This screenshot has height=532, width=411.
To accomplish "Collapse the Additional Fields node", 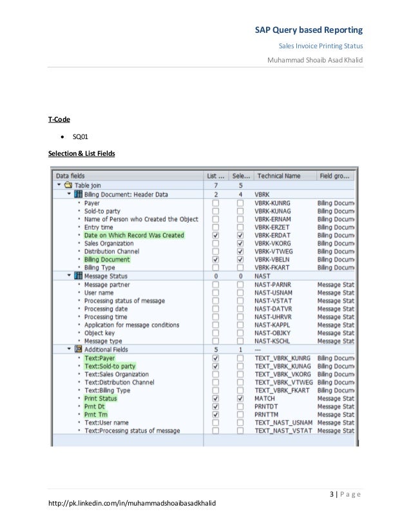I will (x=69, y=348).
